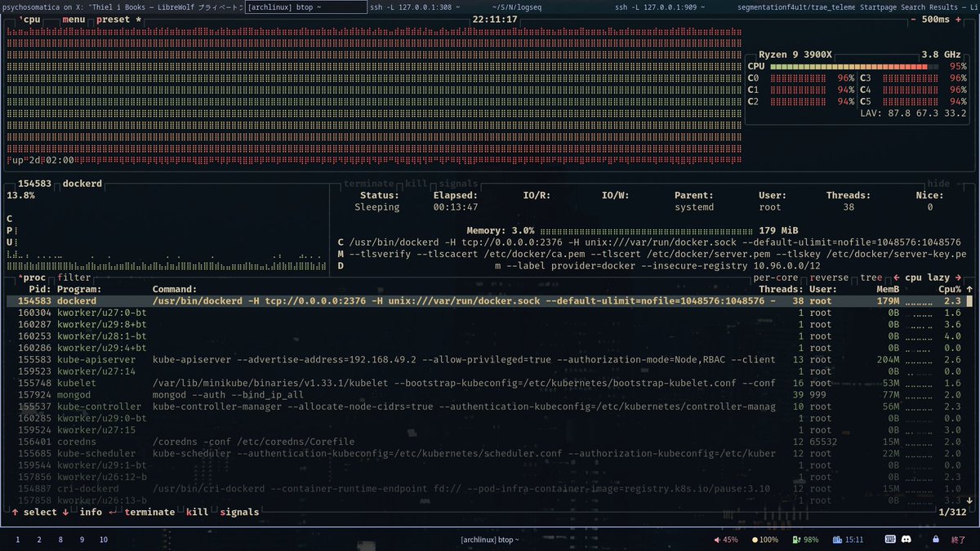Click the 終了 power button
This screenshot has height=551, width=980.
tap(959, 540)
